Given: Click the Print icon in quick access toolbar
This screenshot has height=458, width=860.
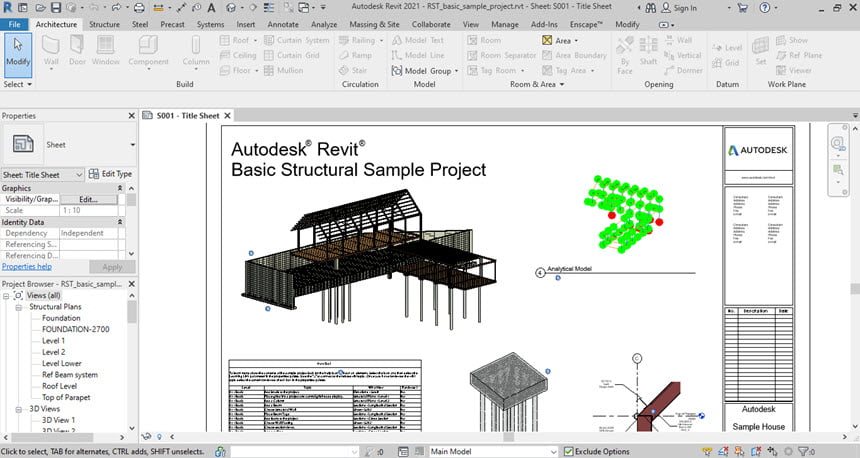Looking at the screenshot, I should coord(139,8).
